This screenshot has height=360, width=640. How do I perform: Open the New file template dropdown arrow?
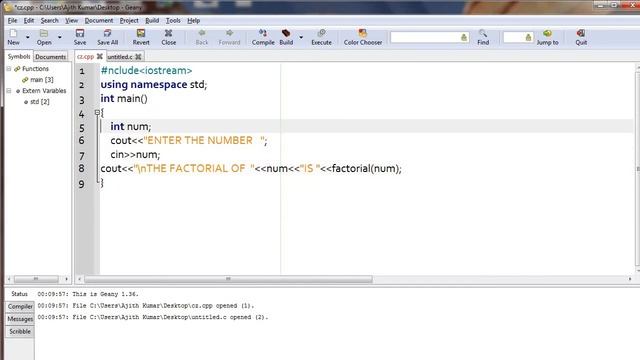click(28, 37)
